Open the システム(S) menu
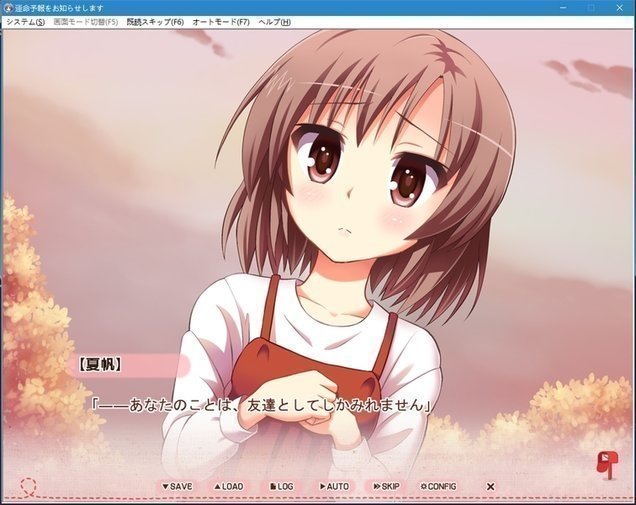The height and width of the screenshot is (505, 636). point(25,22)
